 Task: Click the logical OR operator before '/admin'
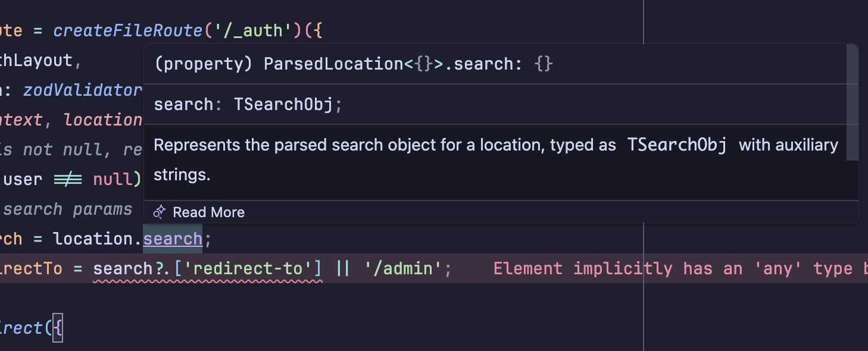tap(343, 269)
